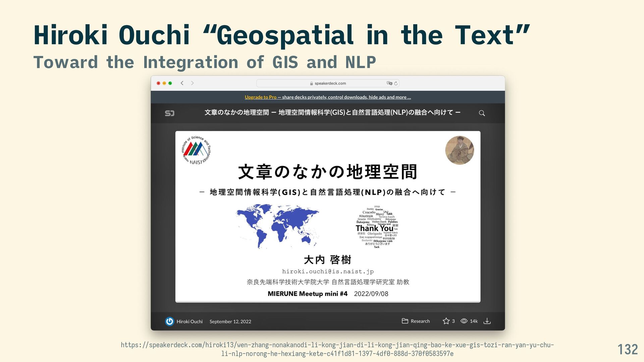Click the browser forward arrow
The height and width of the screenshot is (362, 644).
pos(192,83)
